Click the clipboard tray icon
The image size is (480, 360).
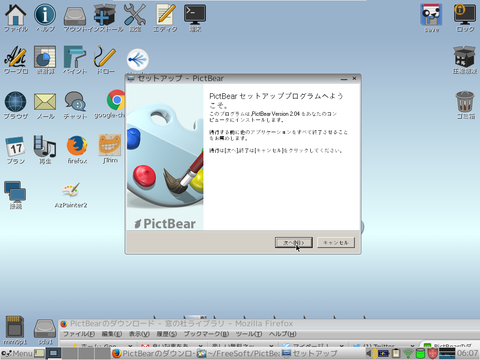point(396,353)
